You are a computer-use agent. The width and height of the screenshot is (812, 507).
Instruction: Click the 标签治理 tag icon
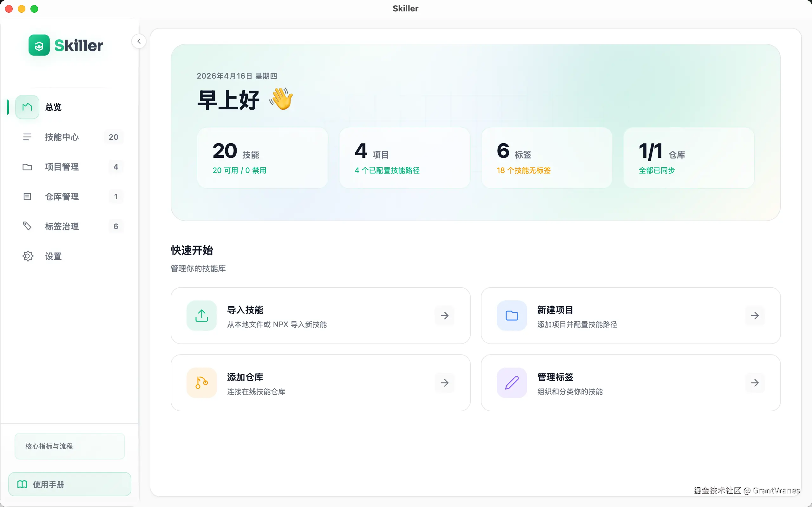tap(27, 226)
